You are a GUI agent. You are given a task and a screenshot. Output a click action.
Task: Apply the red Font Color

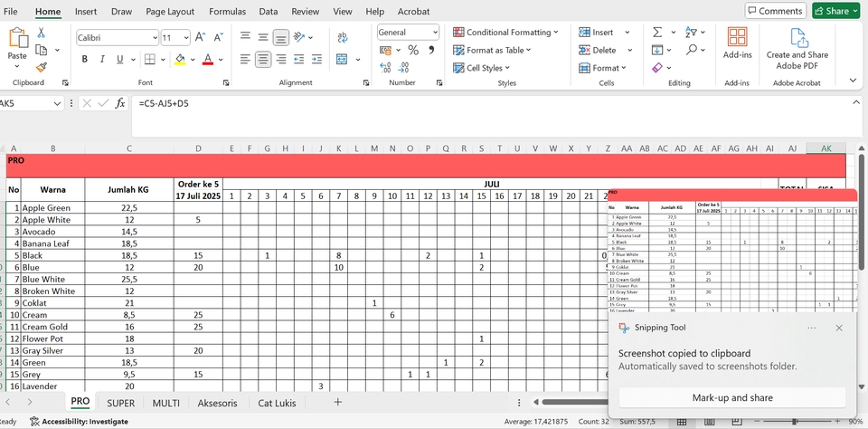(x=208, y=60)
